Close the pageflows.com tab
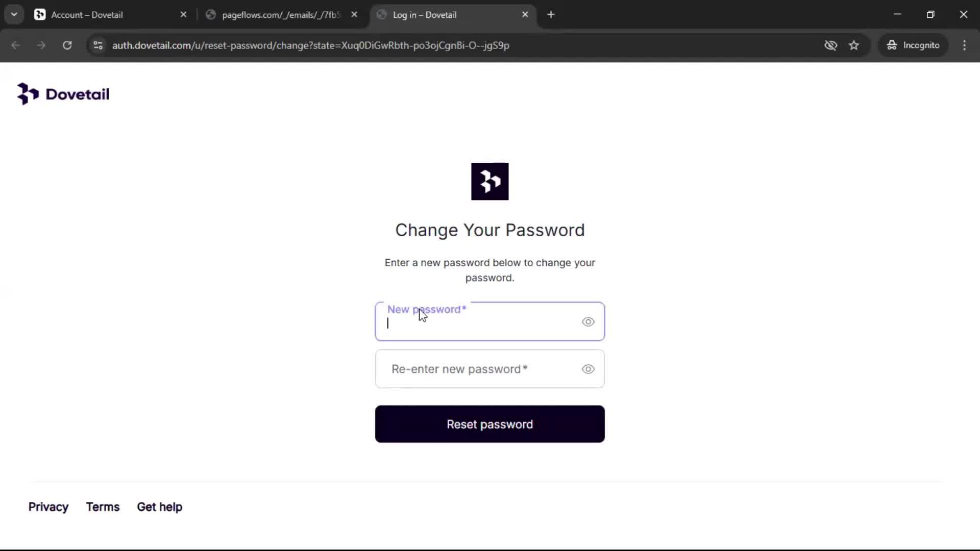 coord(354,15)
